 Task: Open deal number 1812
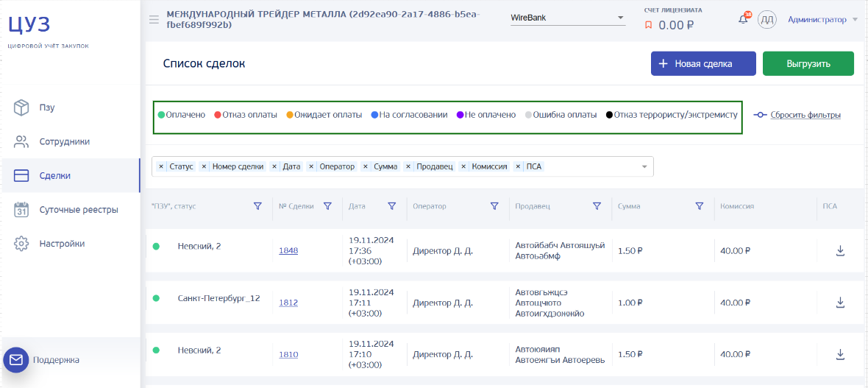[x=288, y=303]
